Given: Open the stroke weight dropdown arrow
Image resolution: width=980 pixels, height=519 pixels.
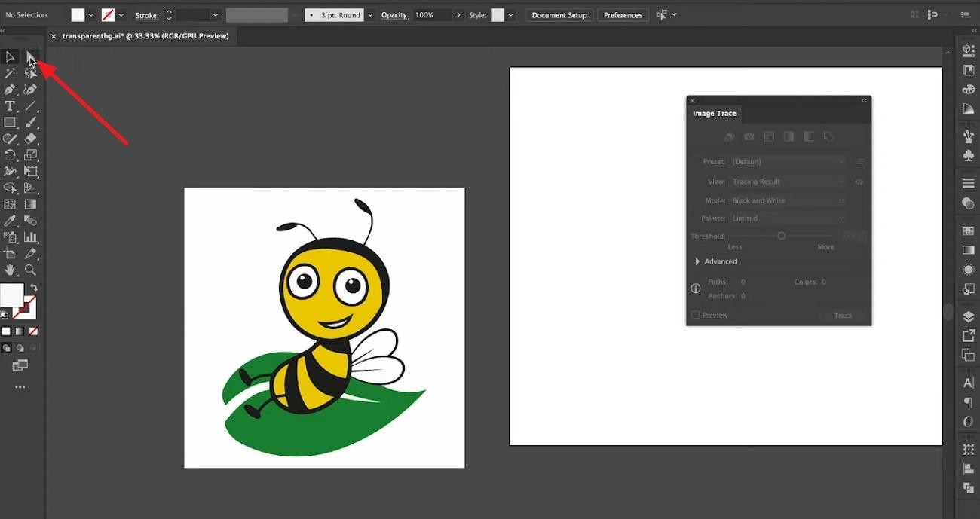Looking at the screenshot, I should pyautogui.click(x=216, y=15).
